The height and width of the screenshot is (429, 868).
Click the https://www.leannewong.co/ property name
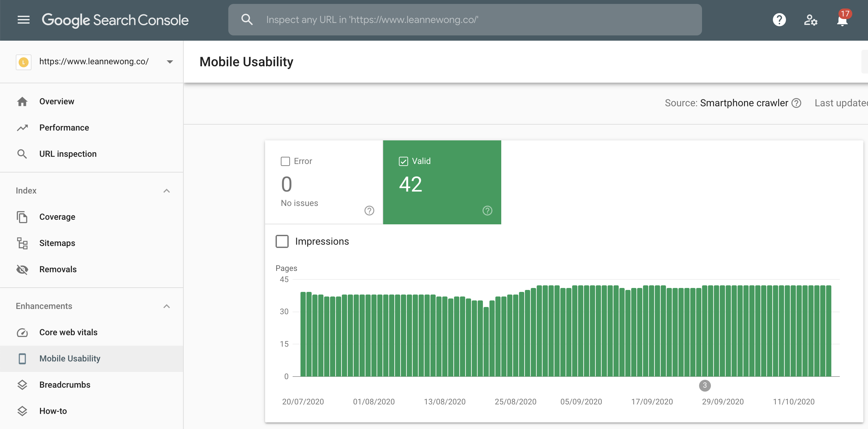click(x=94, y=62)
